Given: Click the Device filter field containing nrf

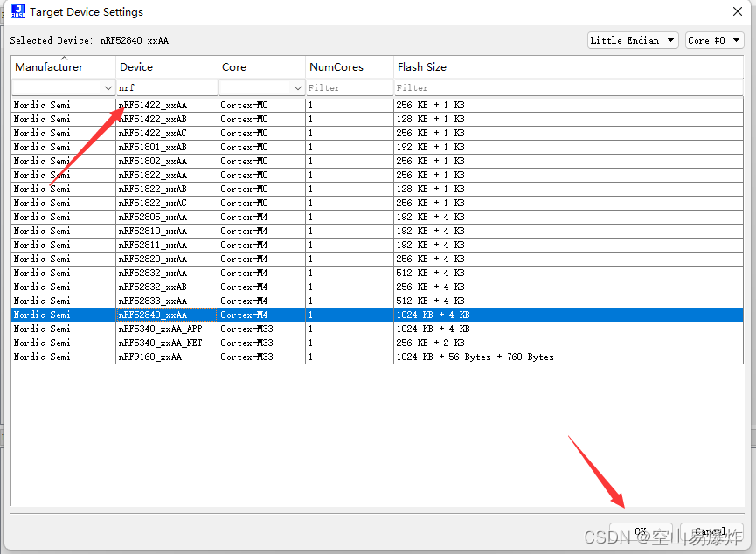Looking at the screenshot, I should 166,87.
